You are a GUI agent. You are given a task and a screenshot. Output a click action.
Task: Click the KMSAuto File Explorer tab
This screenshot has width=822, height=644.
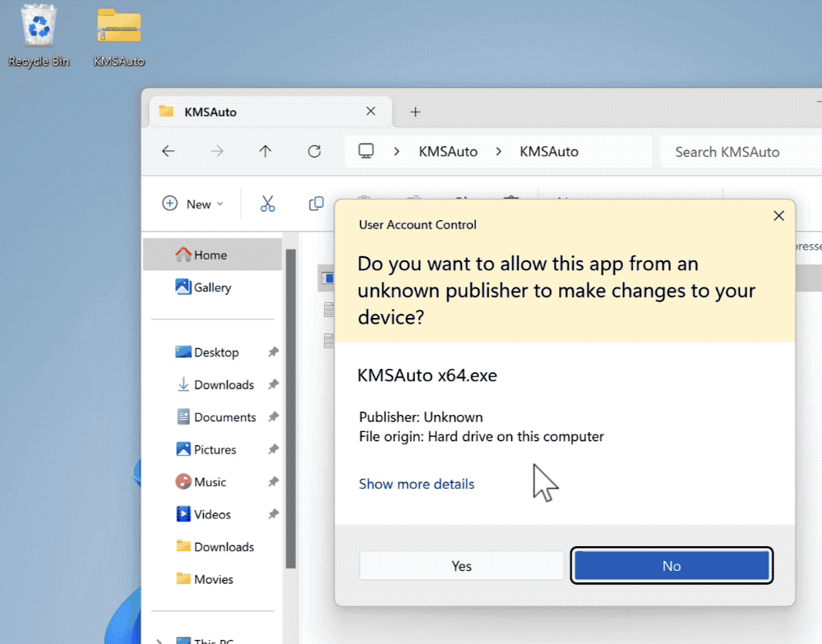270,112
